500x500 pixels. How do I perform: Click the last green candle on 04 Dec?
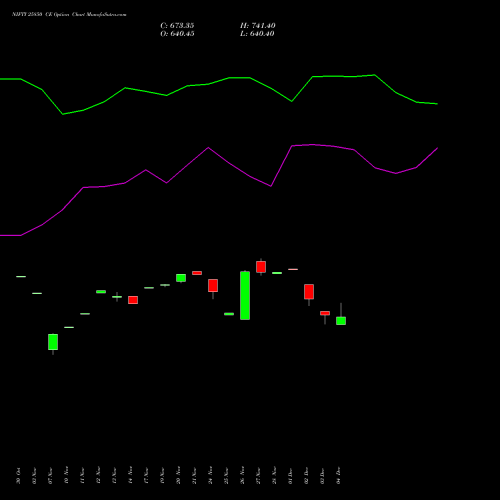click(341, 321)
